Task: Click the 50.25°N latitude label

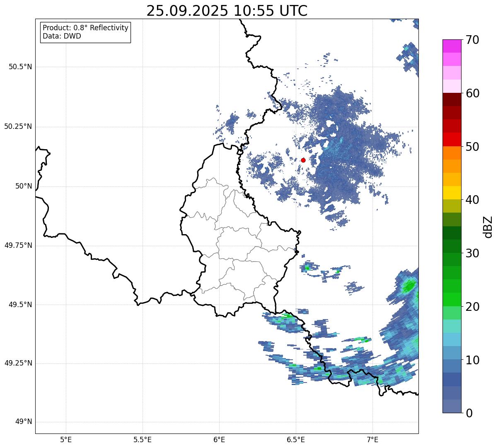Action: 18,126
